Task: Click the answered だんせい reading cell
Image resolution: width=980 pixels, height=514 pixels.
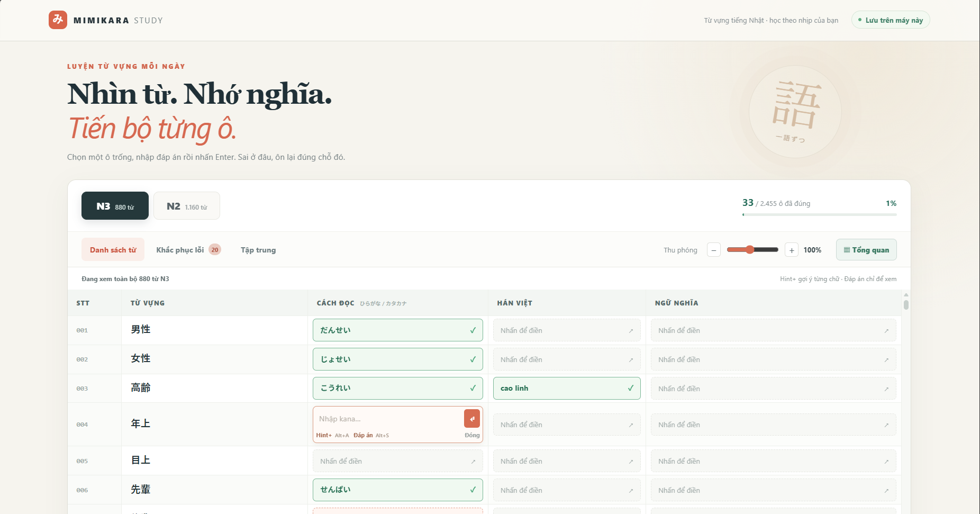Action: (x=398, y=330)
